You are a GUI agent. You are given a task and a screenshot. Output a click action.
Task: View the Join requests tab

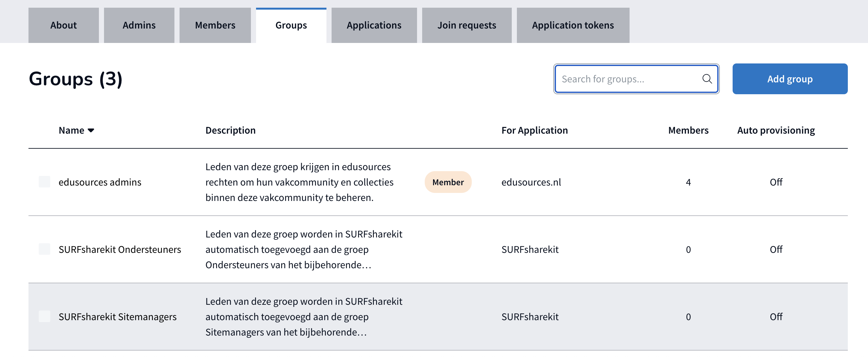click(467, 25)
